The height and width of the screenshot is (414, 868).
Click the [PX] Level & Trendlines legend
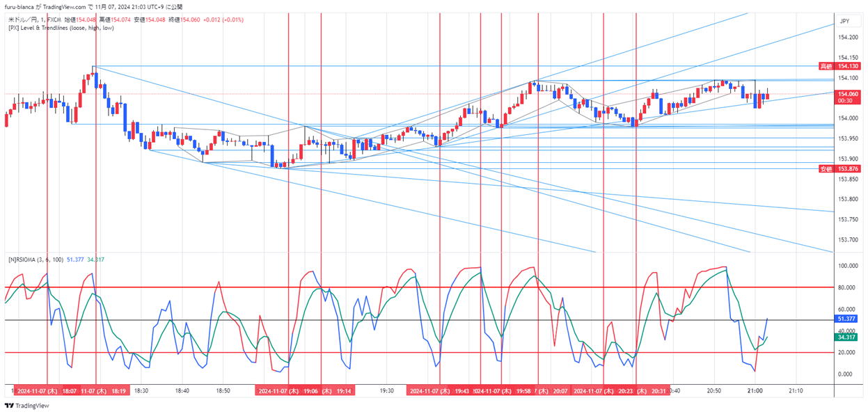61,28
